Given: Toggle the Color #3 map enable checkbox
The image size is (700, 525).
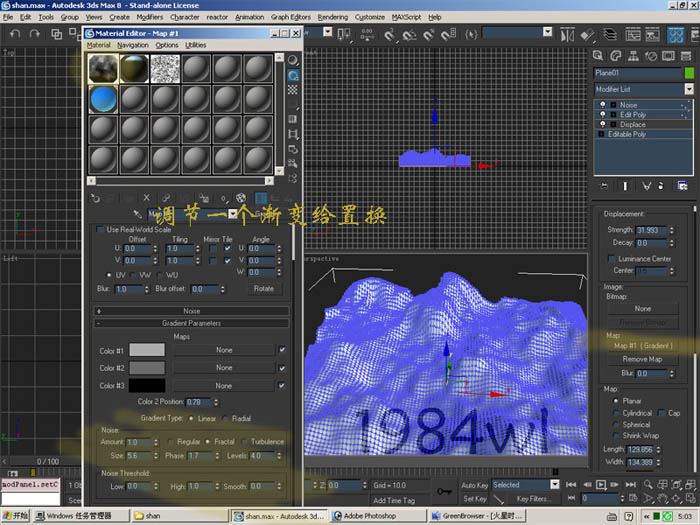Looking at the screenshot, I should [282, 385].
